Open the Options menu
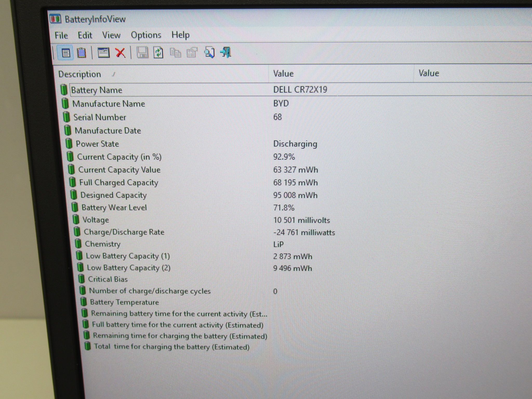 pyautogui.click(x=146, y=35)
